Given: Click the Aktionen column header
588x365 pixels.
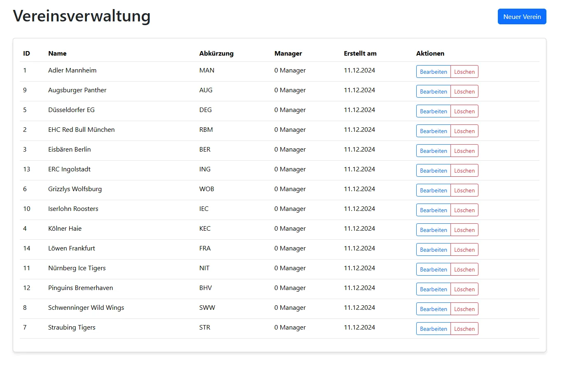Looking at the screenshot, I should 430,53.
